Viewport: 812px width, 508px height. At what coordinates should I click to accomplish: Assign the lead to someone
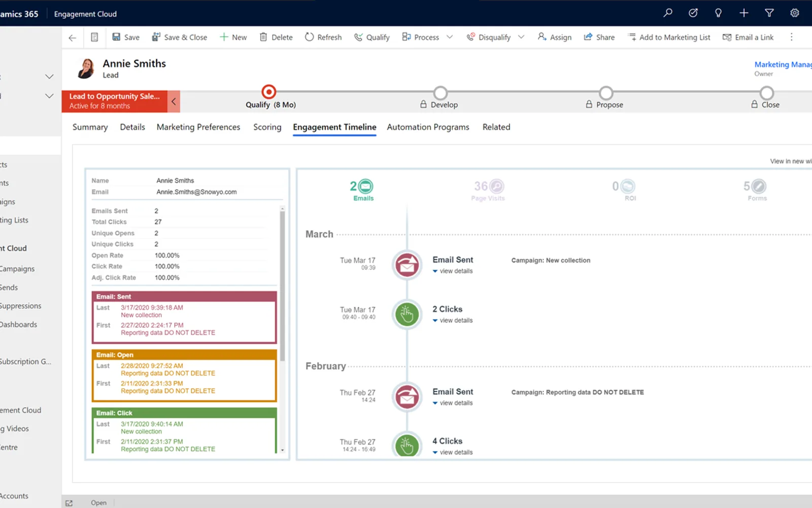pyautogui.click(x=555, y=37)
